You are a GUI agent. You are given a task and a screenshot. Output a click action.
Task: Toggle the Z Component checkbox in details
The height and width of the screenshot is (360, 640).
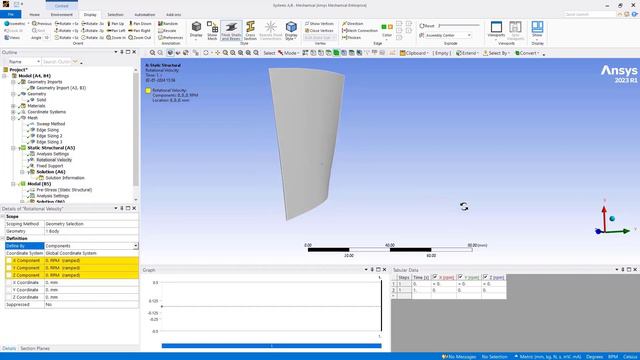tap(9, 275)
